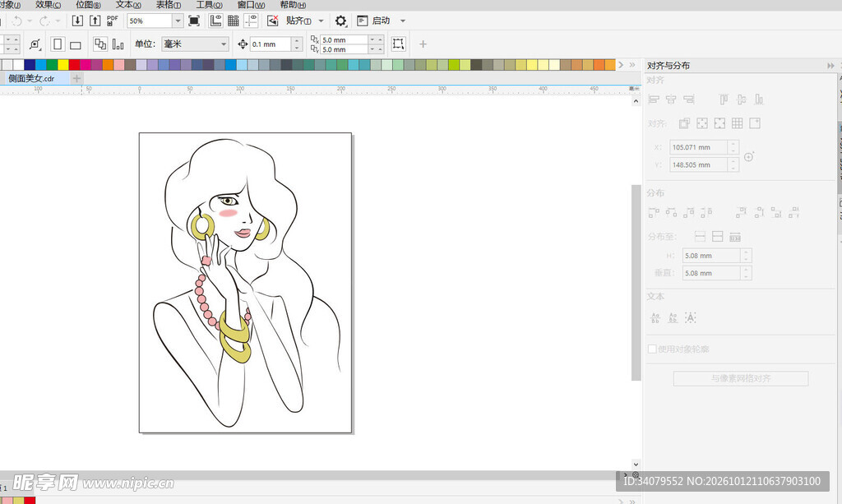
Task: Open the 工具 menu
Action: 209,5
